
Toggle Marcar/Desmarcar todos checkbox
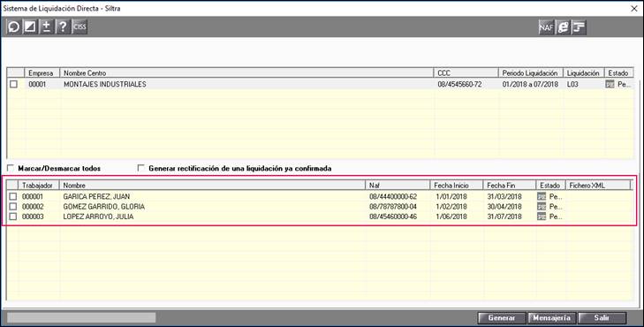(11, 168)
